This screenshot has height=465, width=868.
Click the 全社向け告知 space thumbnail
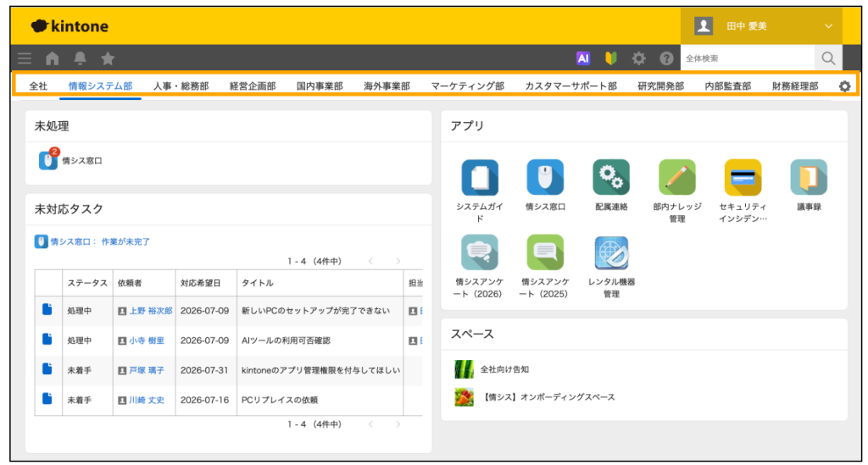pyautogui.click(x=464, y=368)
